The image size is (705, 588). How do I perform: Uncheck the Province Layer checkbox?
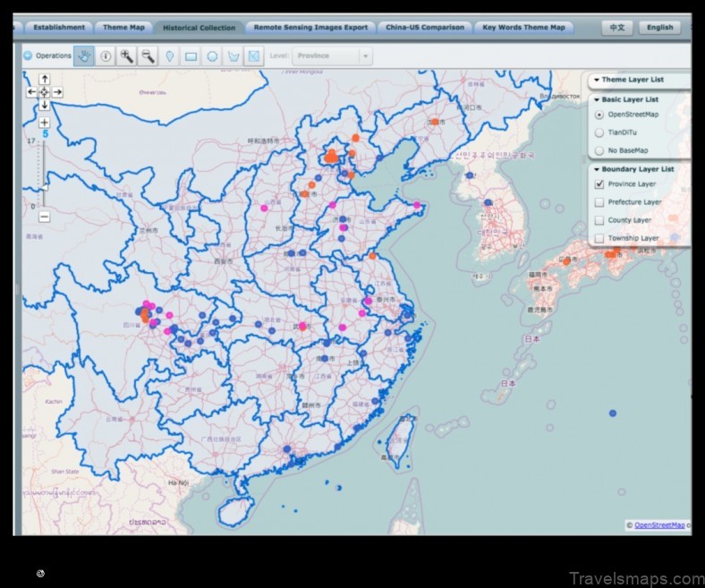coord(599,184)
